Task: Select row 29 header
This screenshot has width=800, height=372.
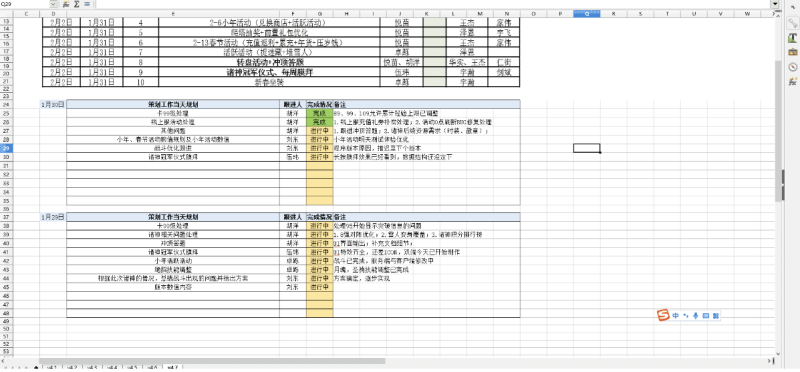Action: 6,148
